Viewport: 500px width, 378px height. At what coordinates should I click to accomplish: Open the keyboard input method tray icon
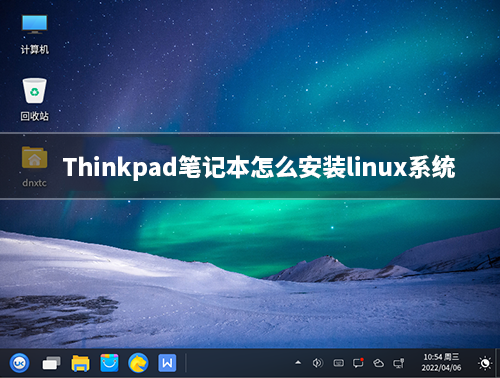pyautogui.click(x=339, y=363)
